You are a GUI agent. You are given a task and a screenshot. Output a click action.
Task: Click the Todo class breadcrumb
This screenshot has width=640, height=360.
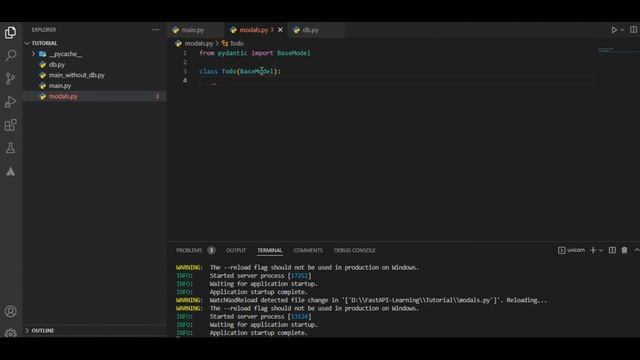(237, 43)
